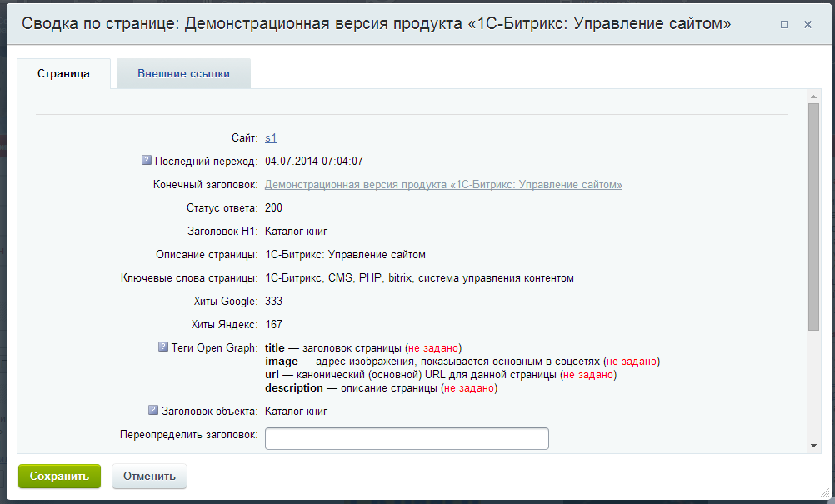Focus the Переопределить заголовок input field
835x504 pixels.
407,438
